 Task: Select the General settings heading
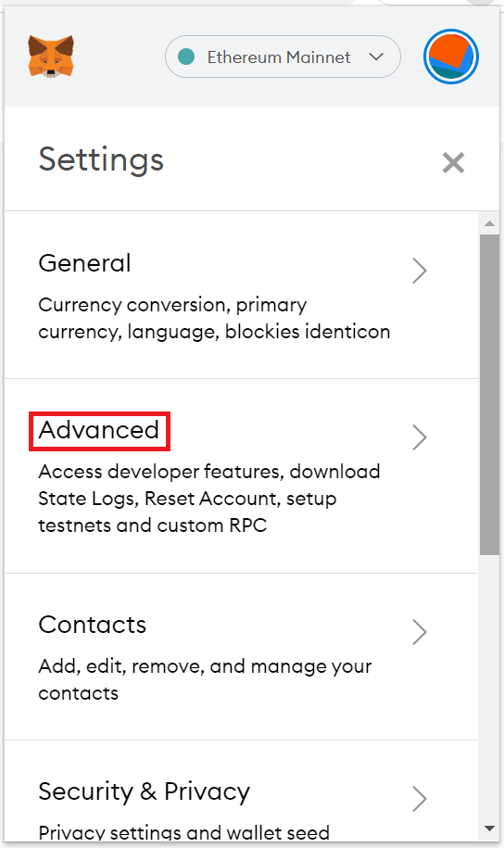point(85,263)
